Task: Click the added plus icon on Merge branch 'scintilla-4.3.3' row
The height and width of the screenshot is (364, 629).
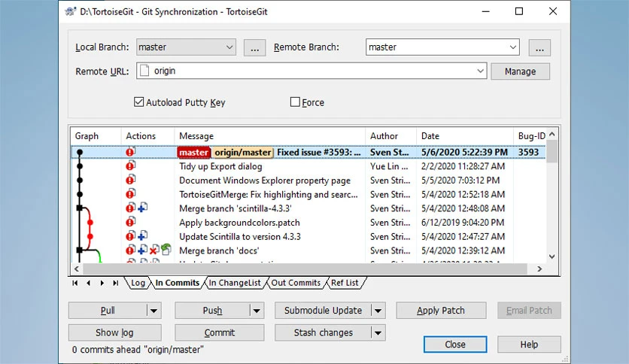Action: (x=142, y=208)
